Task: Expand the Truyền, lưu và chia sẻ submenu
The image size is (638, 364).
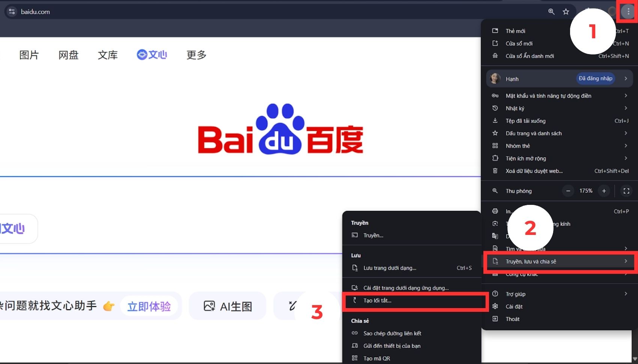Action: point(560,261)
